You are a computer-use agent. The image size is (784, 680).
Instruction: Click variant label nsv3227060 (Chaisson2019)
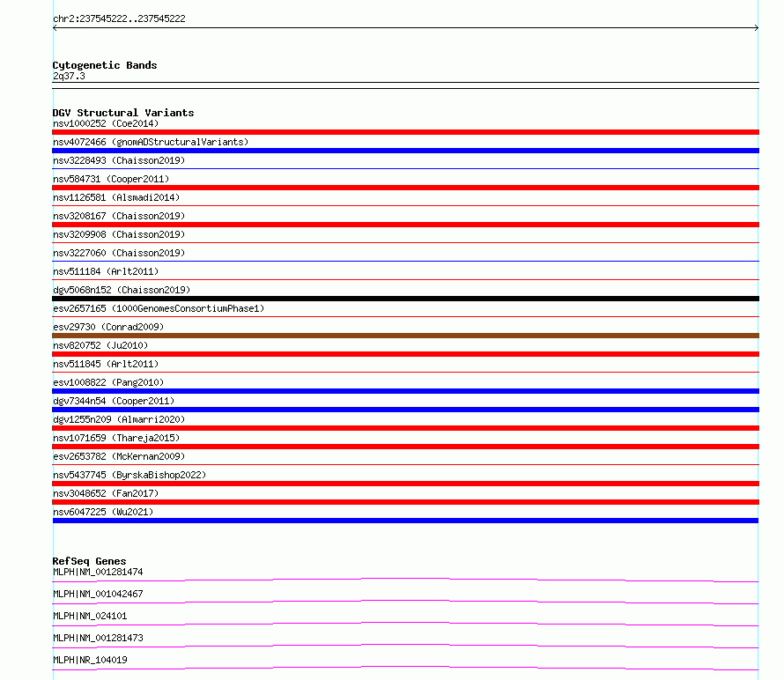click(x=119, y=253)
